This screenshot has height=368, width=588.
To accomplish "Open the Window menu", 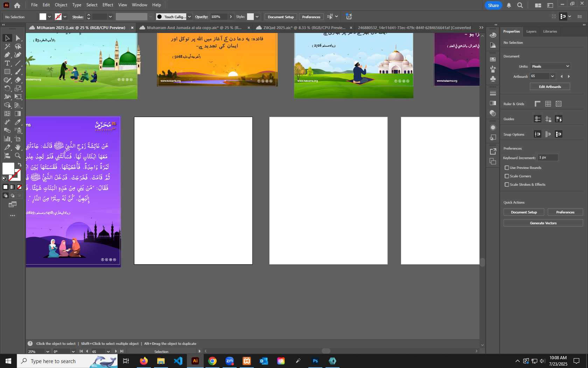I will 140,5.
